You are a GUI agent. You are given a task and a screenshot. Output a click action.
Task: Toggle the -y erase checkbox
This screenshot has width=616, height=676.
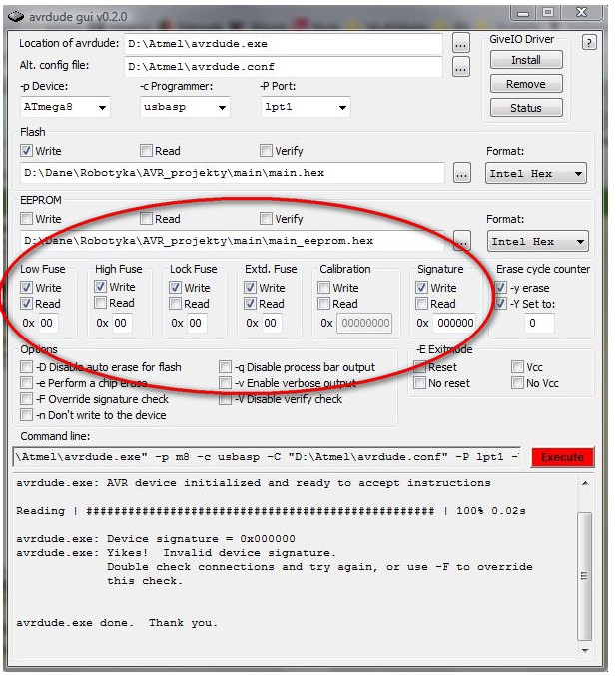(500, 288)
